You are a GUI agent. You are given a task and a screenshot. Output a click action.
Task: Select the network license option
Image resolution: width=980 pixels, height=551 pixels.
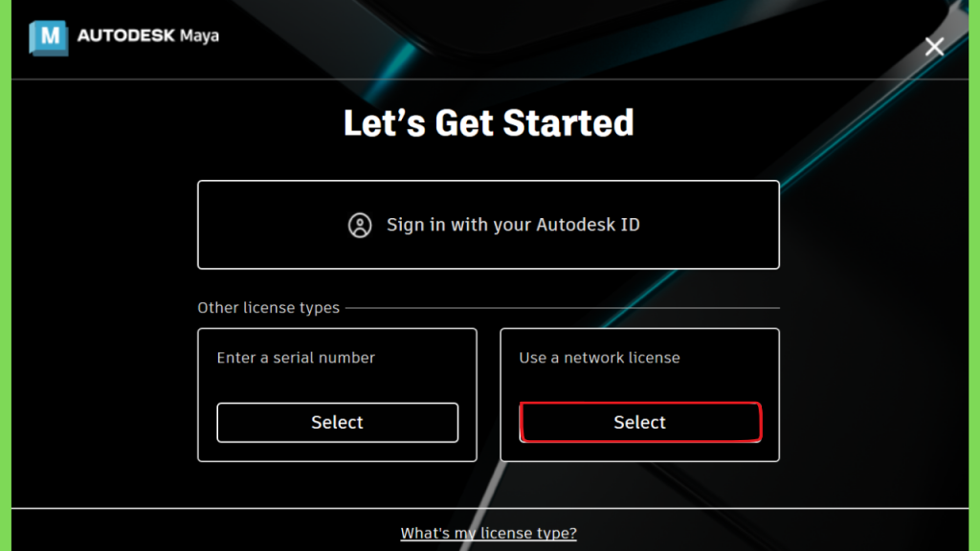coord(640,422)
